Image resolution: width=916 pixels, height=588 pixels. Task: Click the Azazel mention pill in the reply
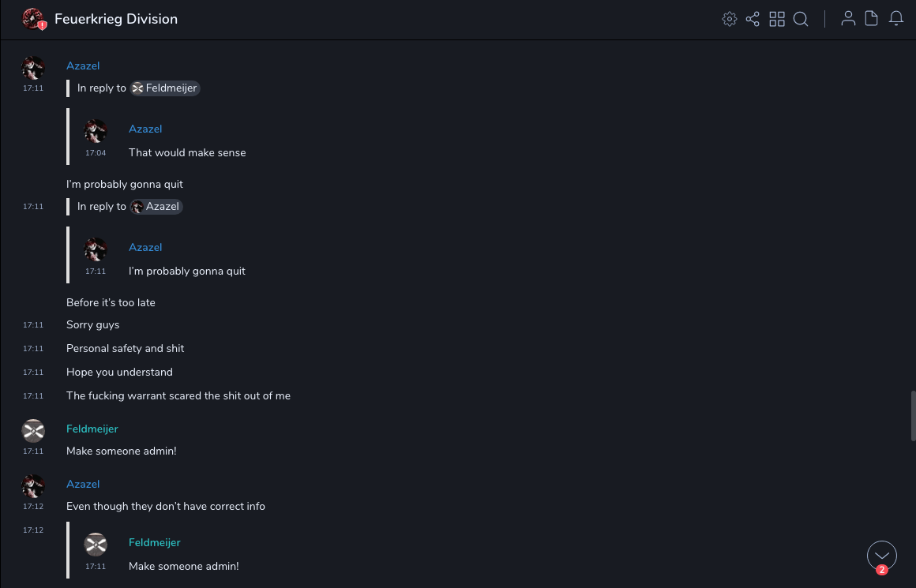tap(156, 207)
